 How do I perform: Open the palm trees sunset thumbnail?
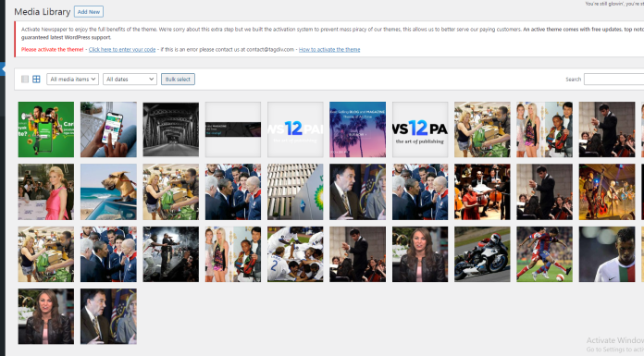358,129
